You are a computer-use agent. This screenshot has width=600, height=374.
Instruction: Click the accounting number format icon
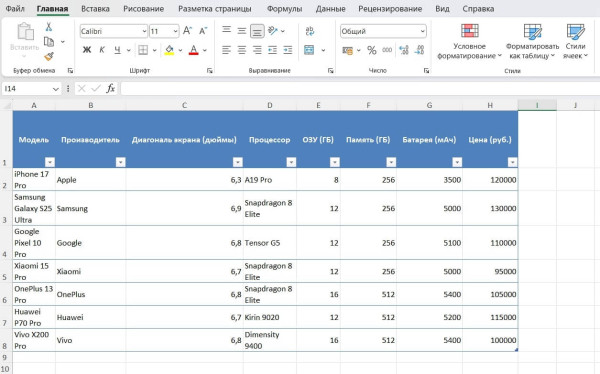pos(347,50)
